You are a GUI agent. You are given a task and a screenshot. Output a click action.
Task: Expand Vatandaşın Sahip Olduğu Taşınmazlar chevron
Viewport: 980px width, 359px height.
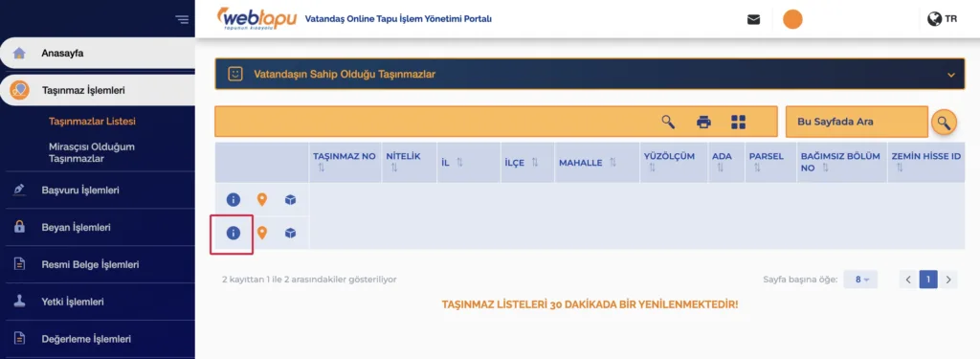click(951, 75)
